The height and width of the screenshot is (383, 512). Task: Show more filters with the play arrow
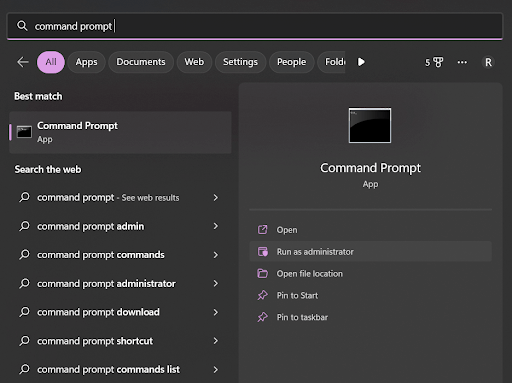tap(361, 62)
